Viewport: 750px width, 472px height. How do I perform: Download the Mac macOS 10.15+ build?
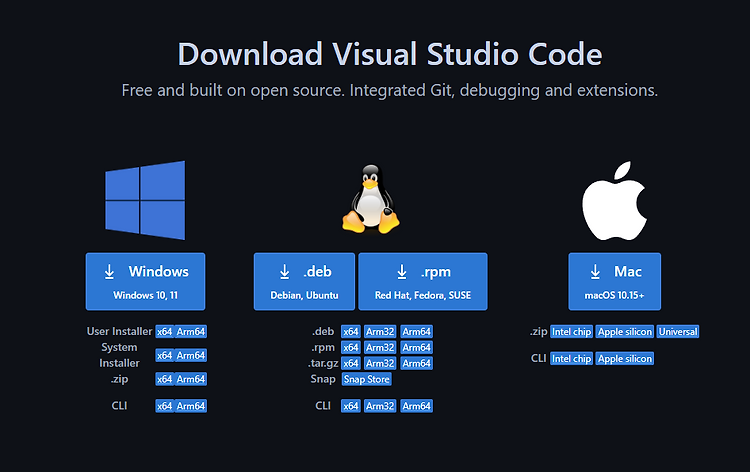615,282
